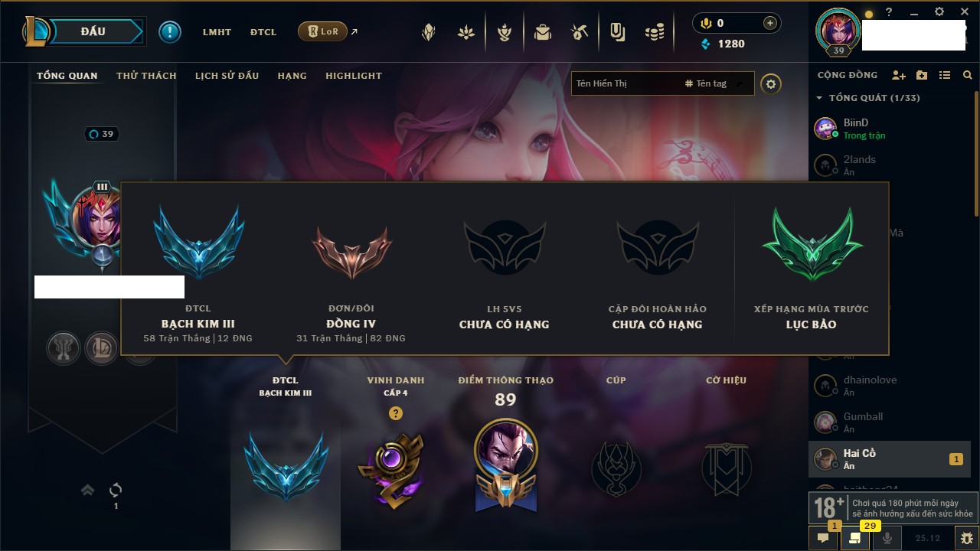Open the profile settings gear next to search

pyautogui.click(x=771, y=83)
